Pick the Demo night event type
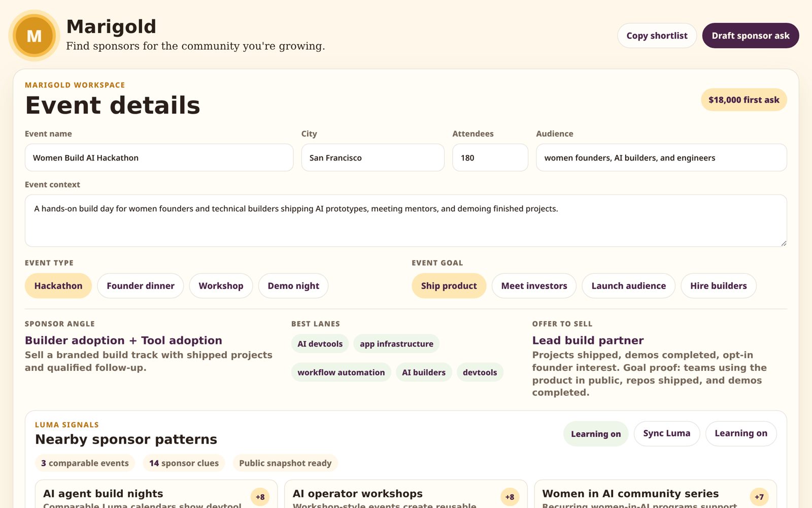Viewport: 812px width, 508px height. [293, 285]
